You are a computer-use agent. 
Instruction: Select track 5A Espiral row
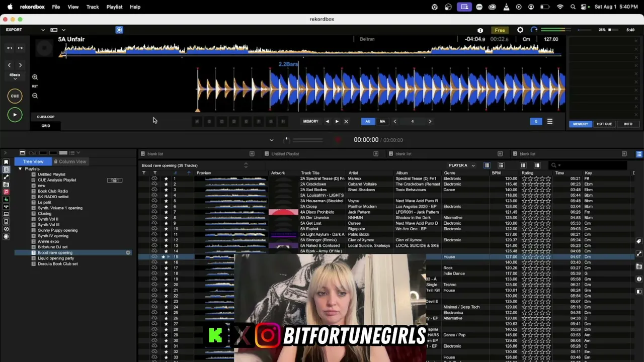(385, 229)
